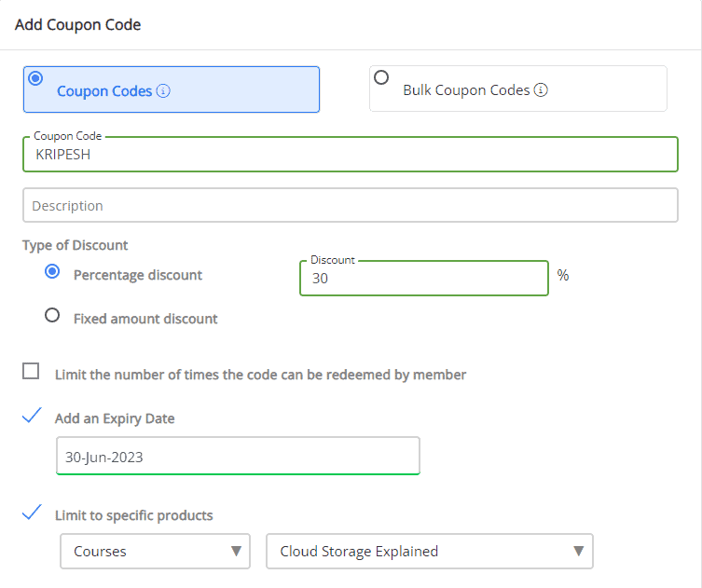The height and width of the screenshot is (588, 702).
Task: Click arrow on Cloud Storage Explained dropdown
Action: 578,552
